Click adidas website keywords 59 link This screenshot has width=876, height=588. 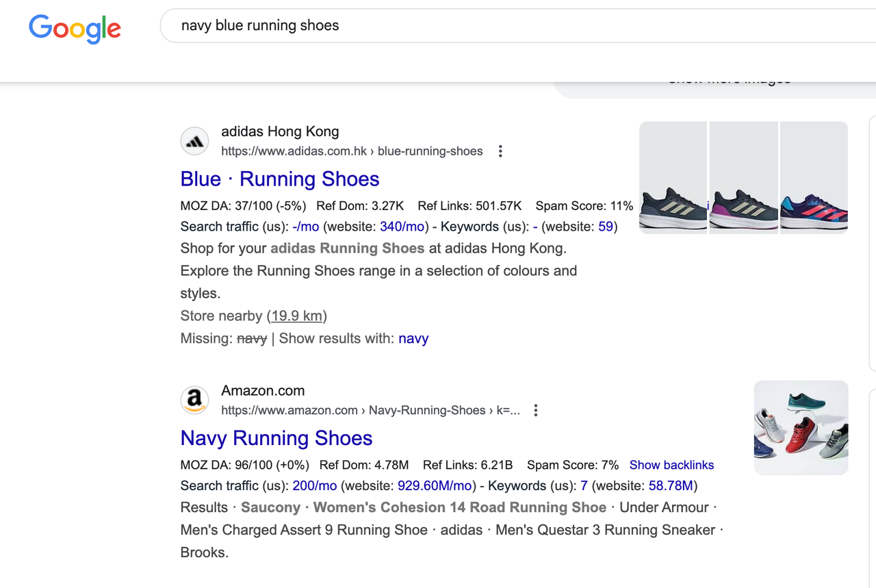click(606, 227)
